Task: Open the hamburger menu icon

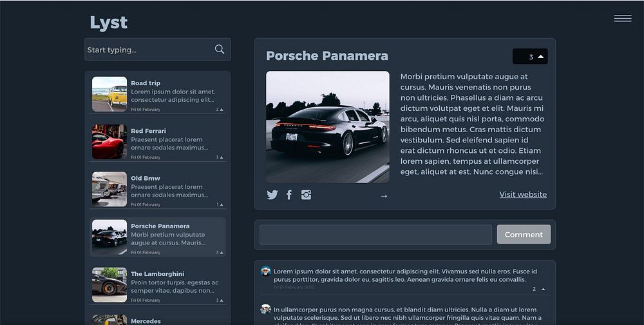Action: click(x=623, y=19)
